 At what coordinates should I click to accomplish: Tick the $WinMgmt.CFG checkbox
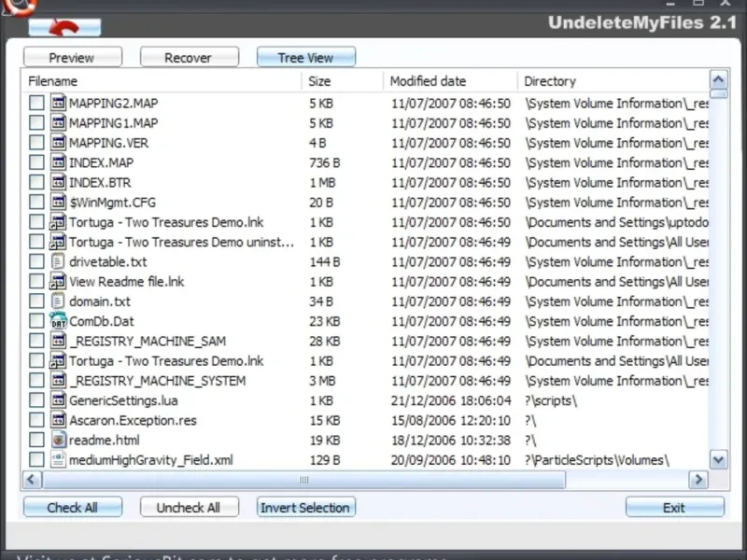(36, 202)
